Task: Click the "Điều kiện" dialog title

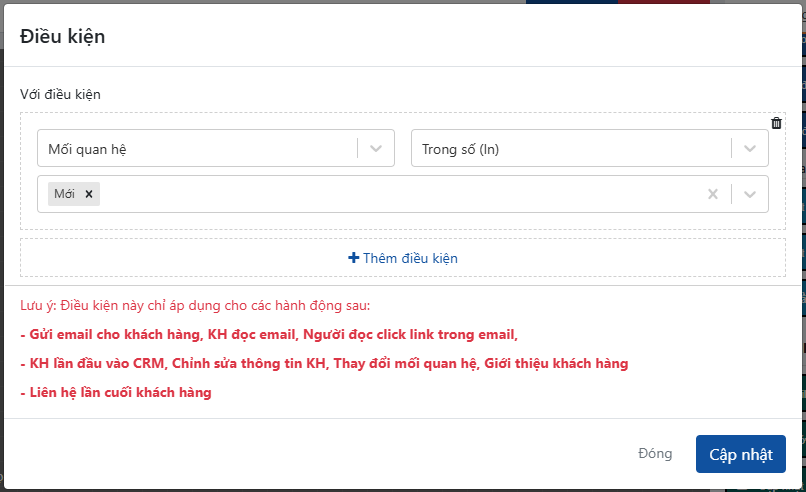Action: click(63, 37)
